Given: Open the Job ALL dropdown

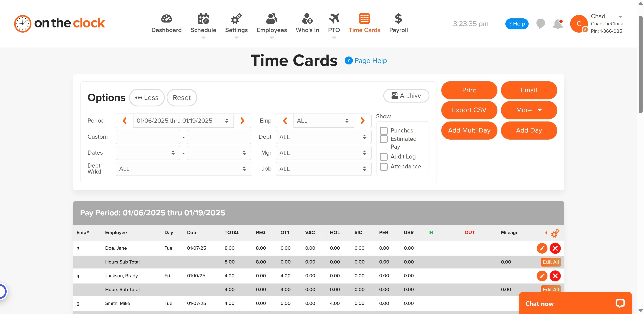Looking at the screenshot, I should pyautogui.click(x=323, y=169).
